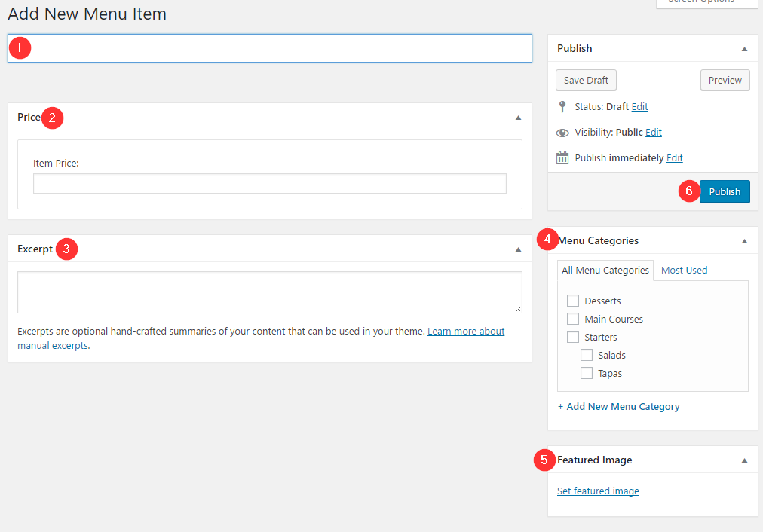Click the 'Price' panel title
The image size is (763, 532).
click(29, 118)
